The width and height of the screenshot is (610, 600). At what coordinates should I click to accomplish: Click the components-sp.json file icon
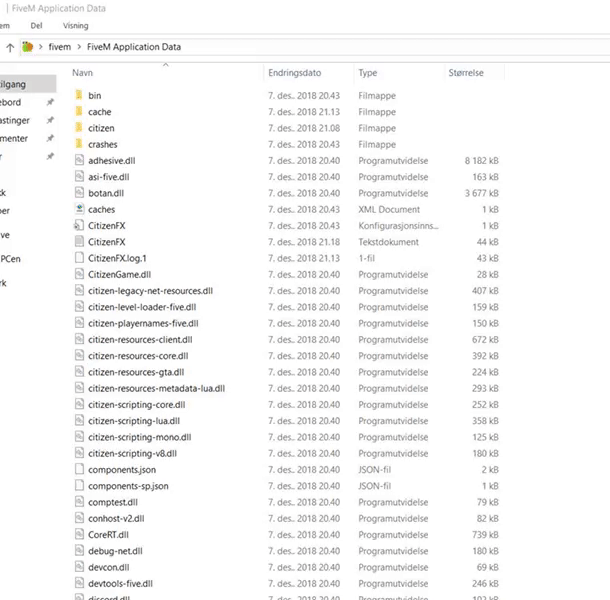79,485
